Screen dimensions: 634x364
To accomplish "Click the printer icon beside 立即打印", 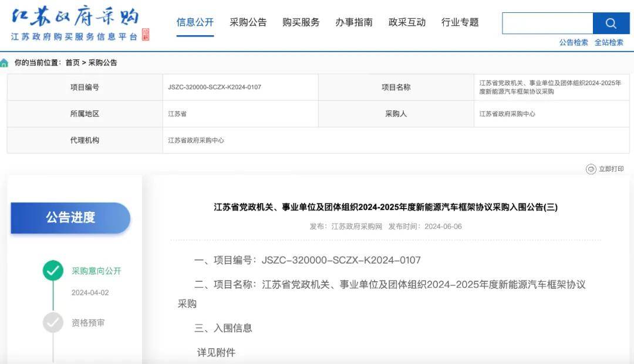I will 591,169.
